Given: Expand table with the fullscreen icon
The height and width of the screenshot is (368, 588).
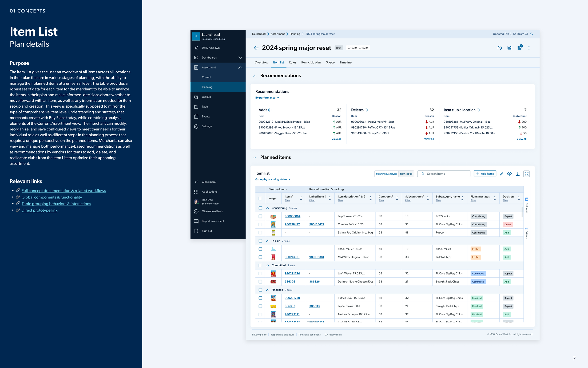Looking at the screenshot, I should 526,174.
